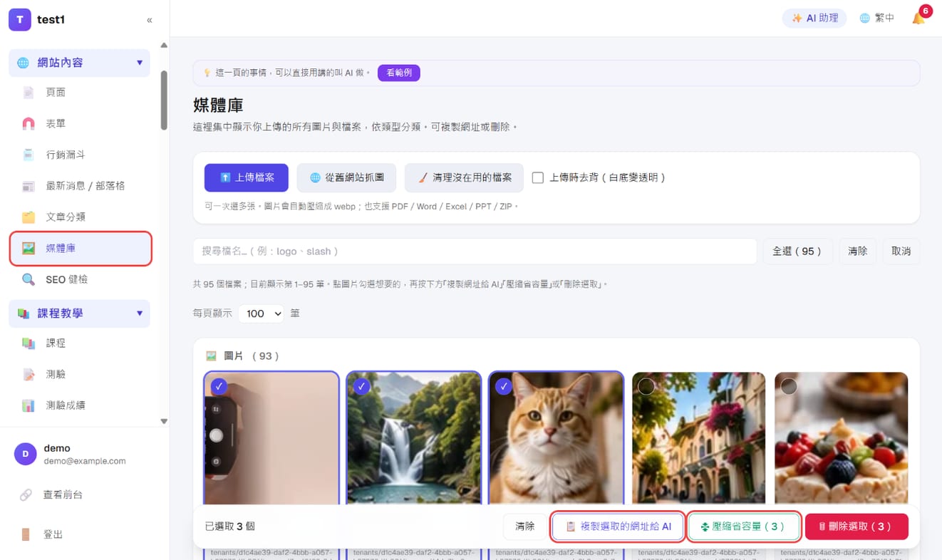Open 表單 via its magnet icon

pos(29,124)
